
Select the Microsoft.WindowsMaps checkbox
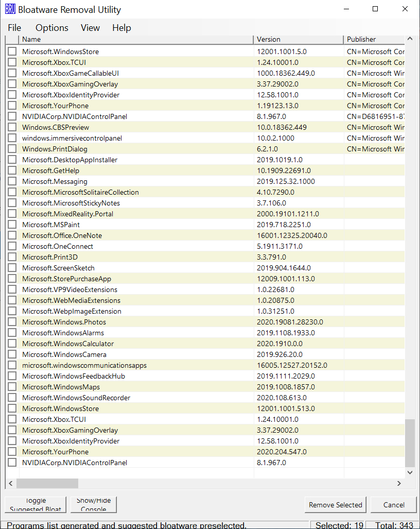tap(12, 386)
